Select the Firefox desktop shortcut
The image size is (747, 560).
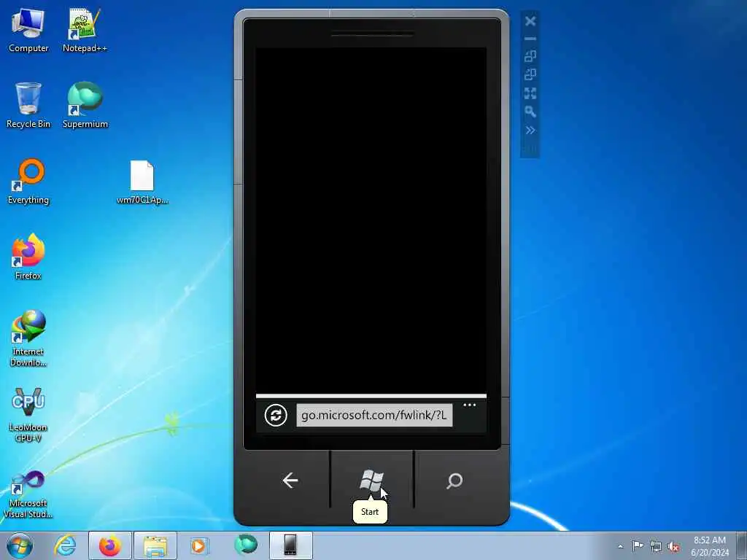(x=28, y=257)
